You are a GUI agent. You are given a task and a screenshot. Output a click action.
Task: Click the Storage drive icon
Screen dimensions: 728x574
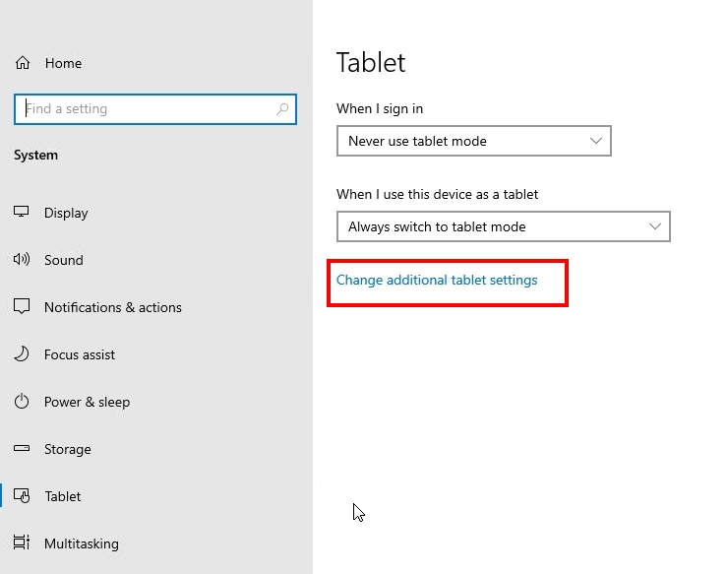22,449
